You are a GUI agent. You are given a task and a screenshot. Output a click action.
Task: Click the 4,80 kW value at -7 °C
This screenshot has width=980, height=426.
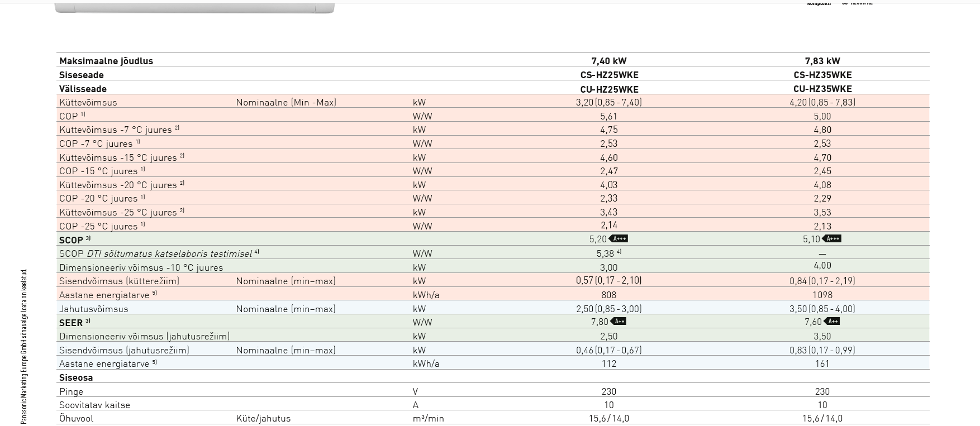point(822,130)
